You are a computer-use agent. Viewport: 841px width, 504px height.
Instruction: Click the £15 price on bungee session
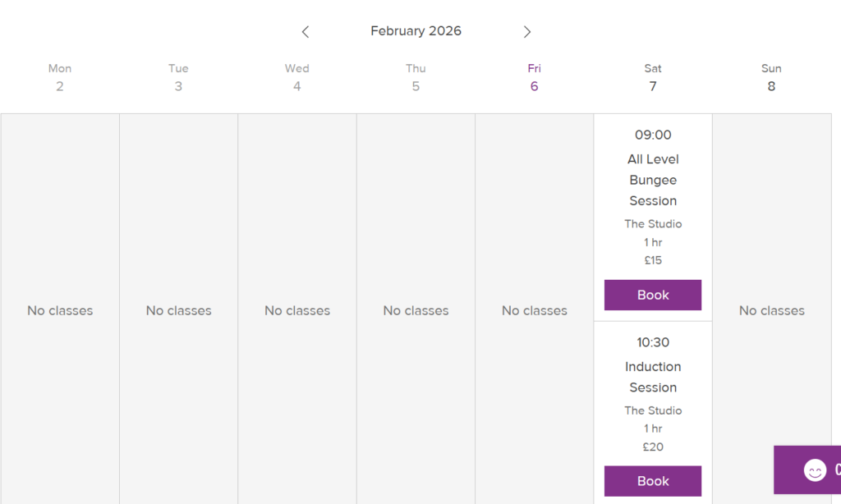coord(653,260)
